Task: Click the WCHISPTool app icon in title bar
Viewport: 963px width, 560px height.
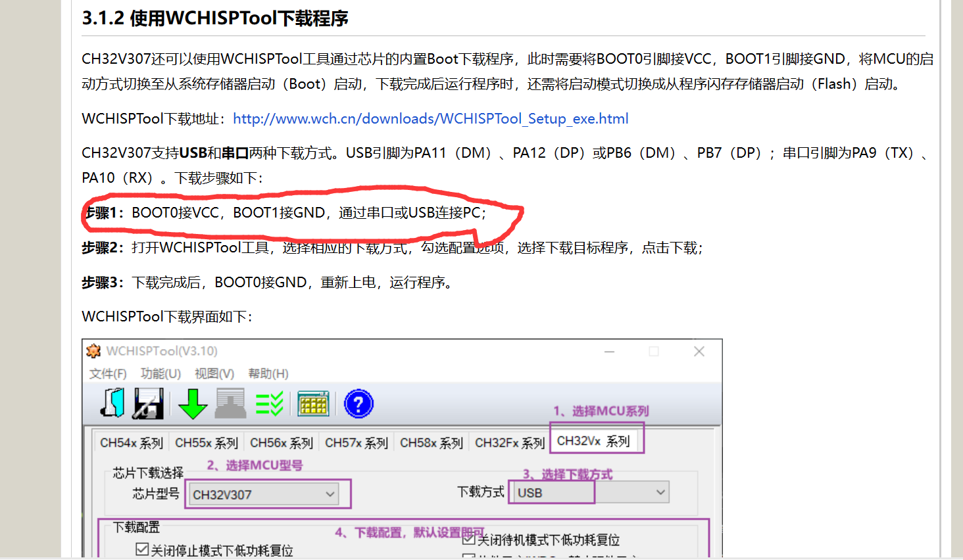Action: coord(93,351)
